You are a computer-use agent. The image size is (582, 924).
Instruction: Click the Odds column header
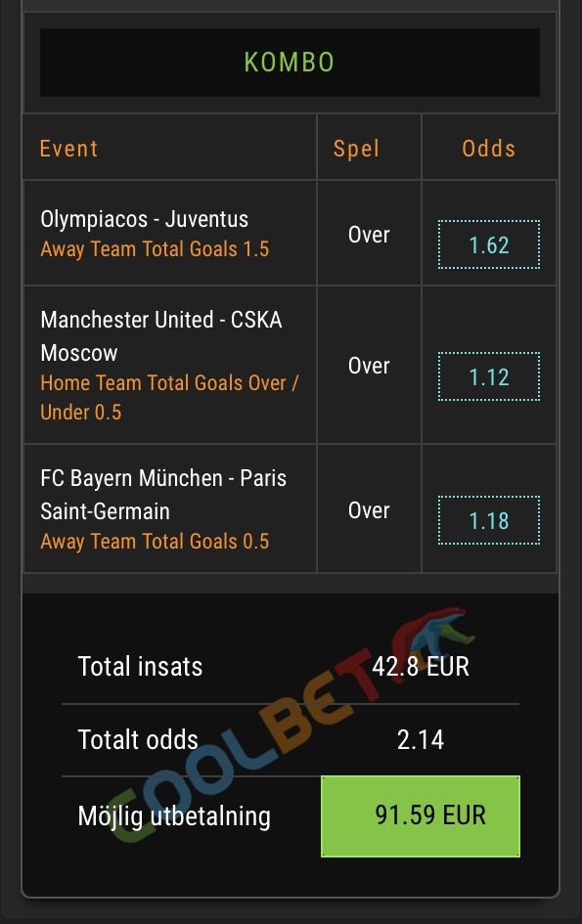(489, 149)
